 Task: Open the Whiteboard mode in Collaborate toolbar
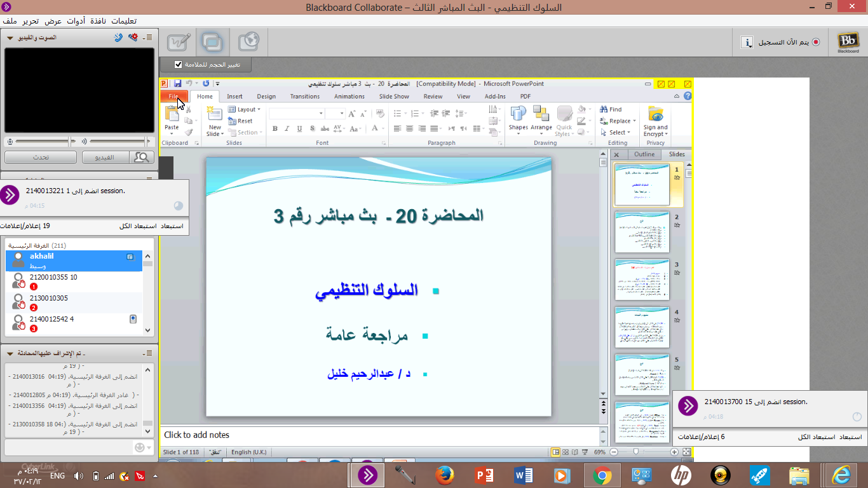[x=179, y=43]
